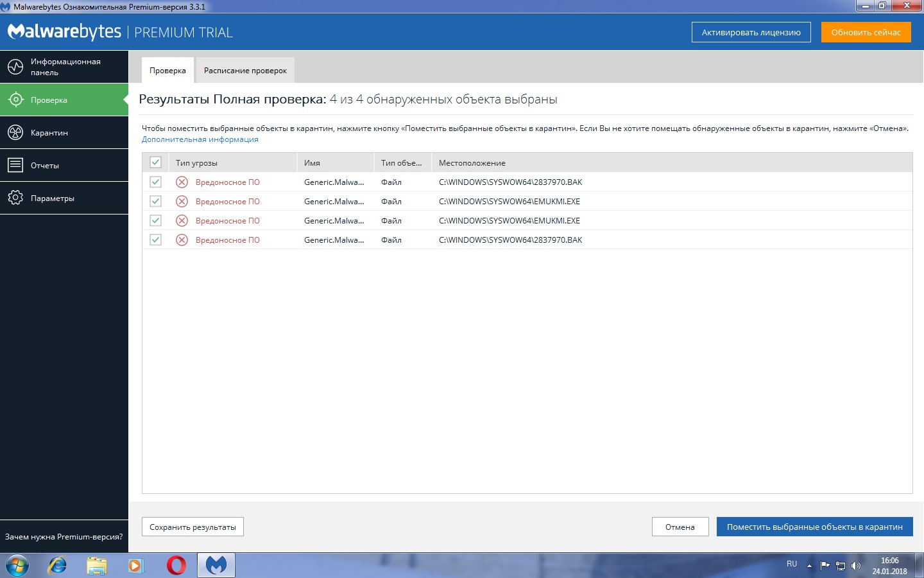Click the Активировать лицензию button
The width and height of the screenshot is (924, 578).
pyautogui.click(x=751, y=32)
